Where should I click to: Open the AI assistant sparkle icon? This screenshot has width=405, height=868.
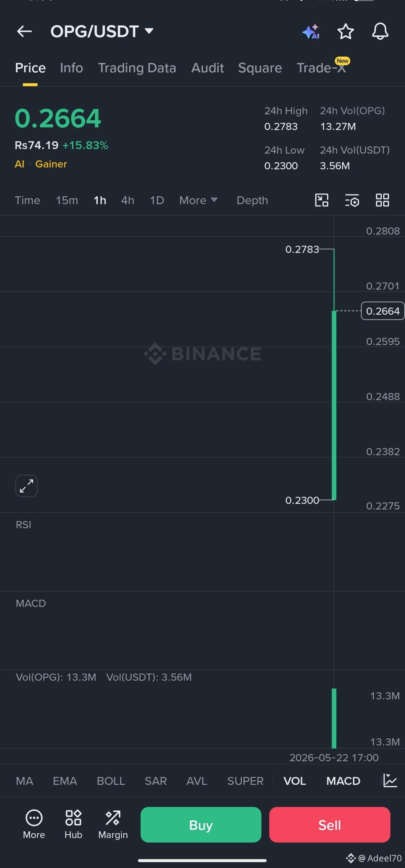[311, 31]
